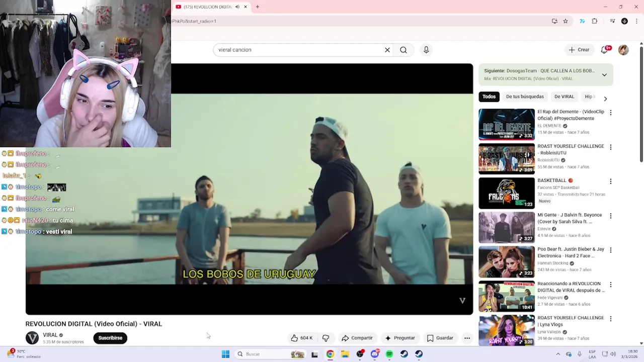644x362 pixels.
Task: Open El Rap del Demente thumbnail
Action: coord(507,124)
